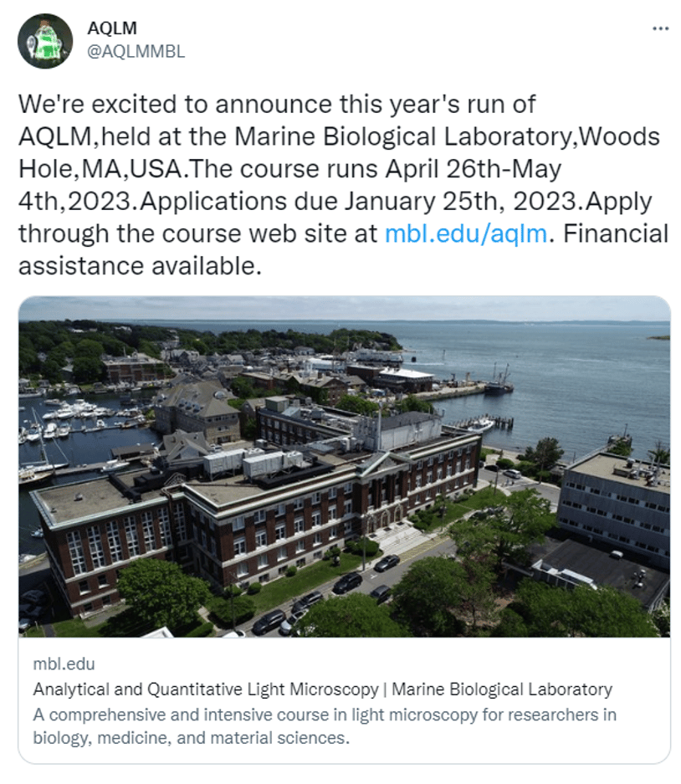The image size is (681, 784).
Task: Click the marina boats in the preview photo
Action: pyautogui.click(x=75, y=414)
